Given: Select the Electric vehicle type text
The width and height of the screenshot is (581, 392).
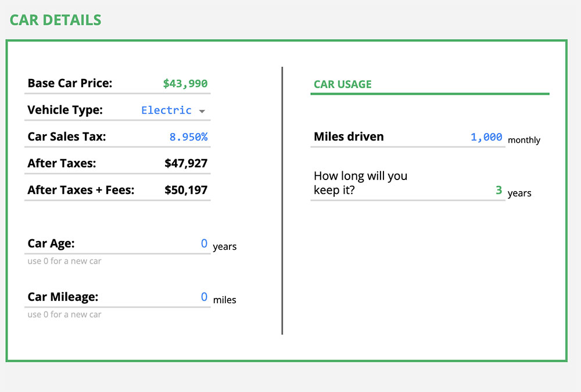Looking at the screenshot, I should [x=167, y=110].
